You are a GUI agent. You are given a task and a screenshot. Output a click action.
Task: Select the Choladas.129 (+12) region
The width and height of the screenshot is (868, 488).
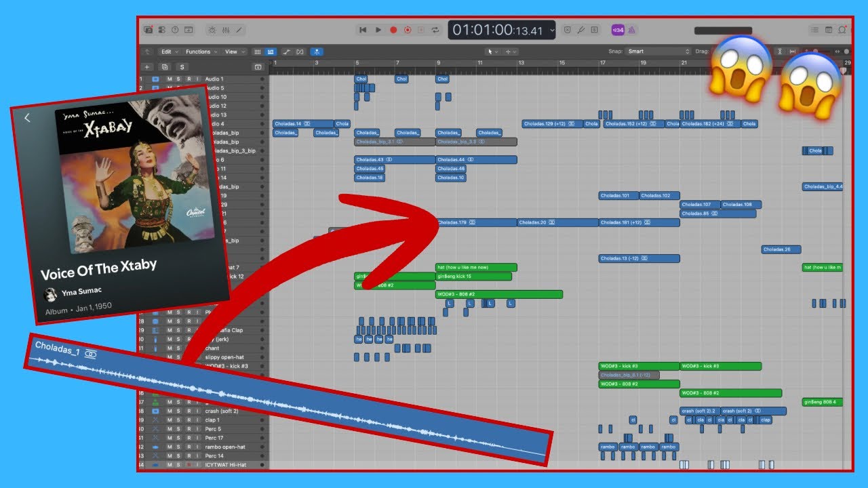pos(553,124)
